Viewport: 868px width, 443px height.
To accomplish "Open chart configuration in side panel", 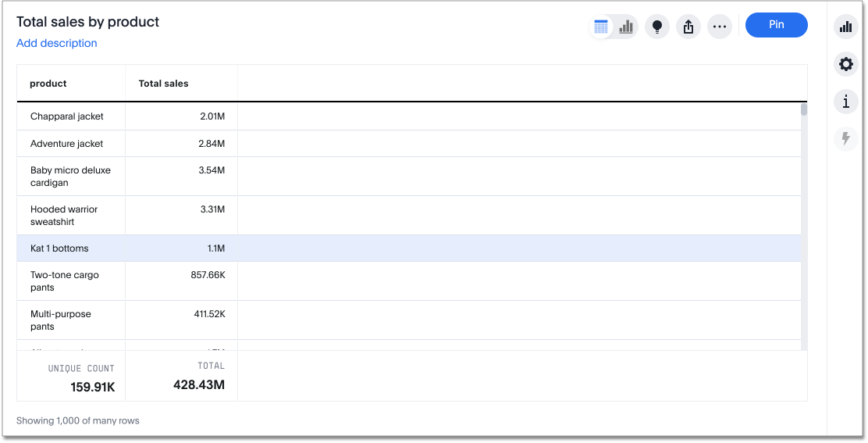I will click(845, 27).
